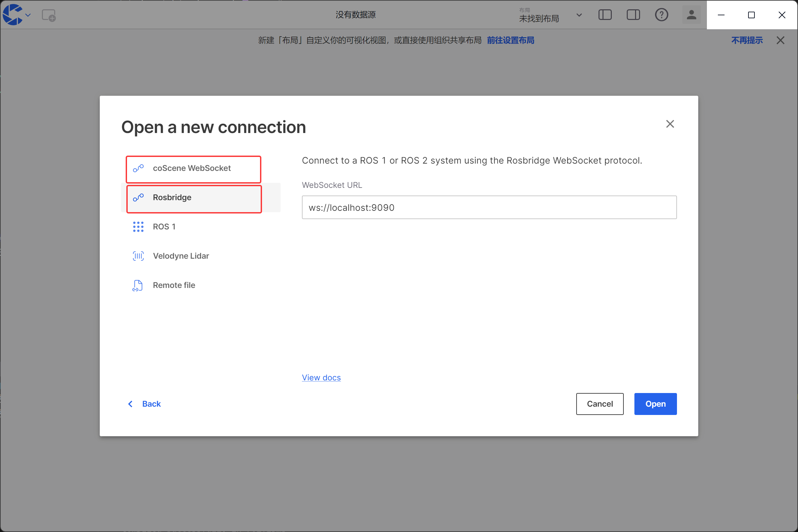The width and height of the screenshot is (798, 532).
Task: Click the user account profile icon
Action: 691,15
